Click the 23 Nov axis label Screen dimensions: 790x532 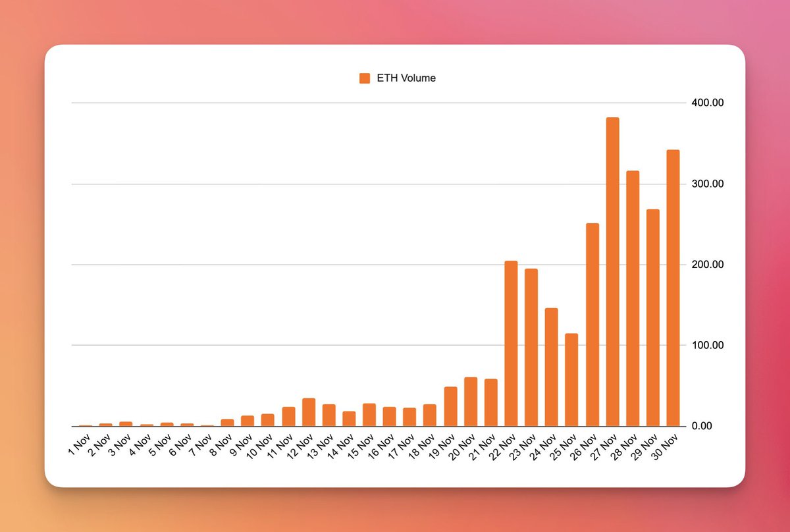pyautogui.click(x=523, y=446)
